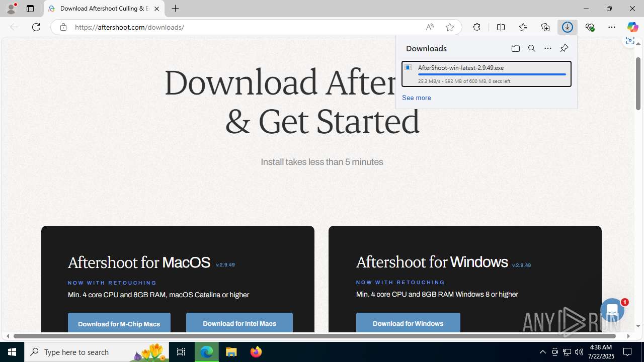Open Microsoft Edge taskbar icon
The width and height of the screenshot is (644, 362).
pos(207,352)
